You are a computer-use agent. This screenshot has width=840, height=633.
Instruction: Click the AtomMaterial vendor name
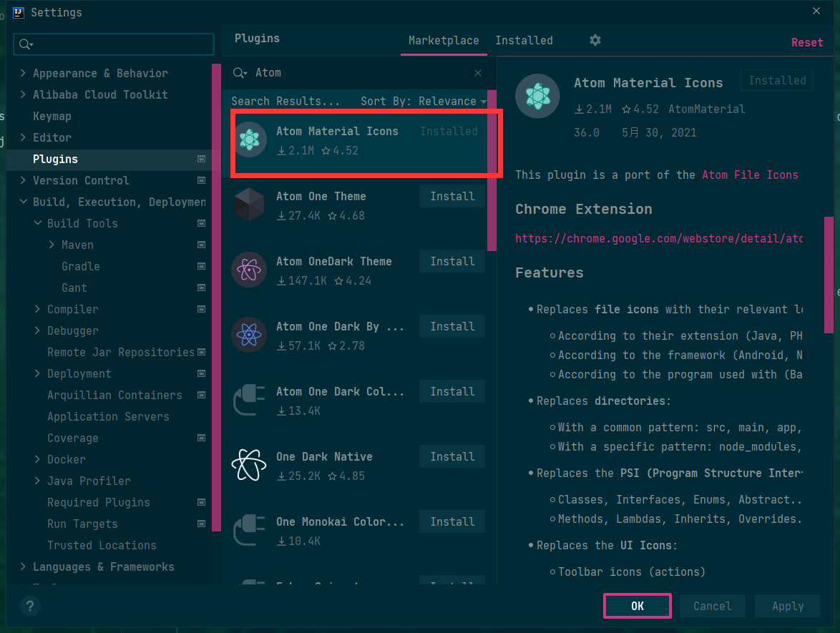click(706, 109)
